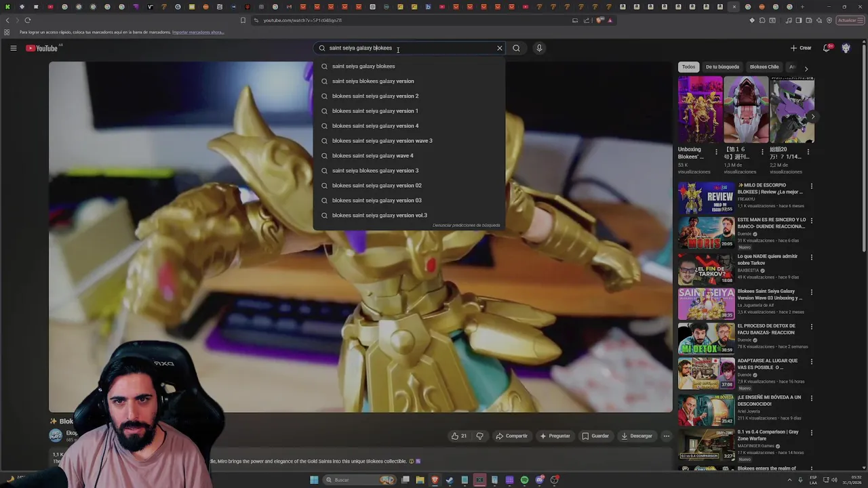868x488 pixels.
Task: Open options for 'Unboxing Blokees' short
Action: pyautogui.click(x=716, y=152)
